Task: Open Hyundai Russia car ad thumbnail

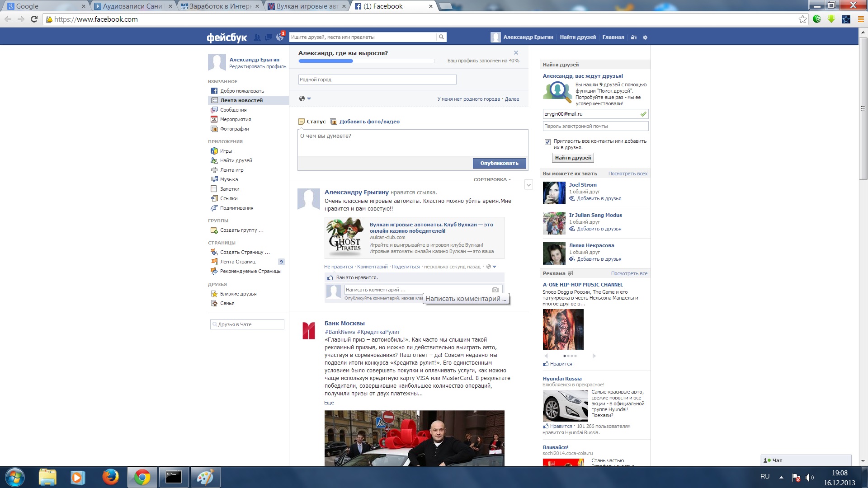Action: click(x=565, y=405)
